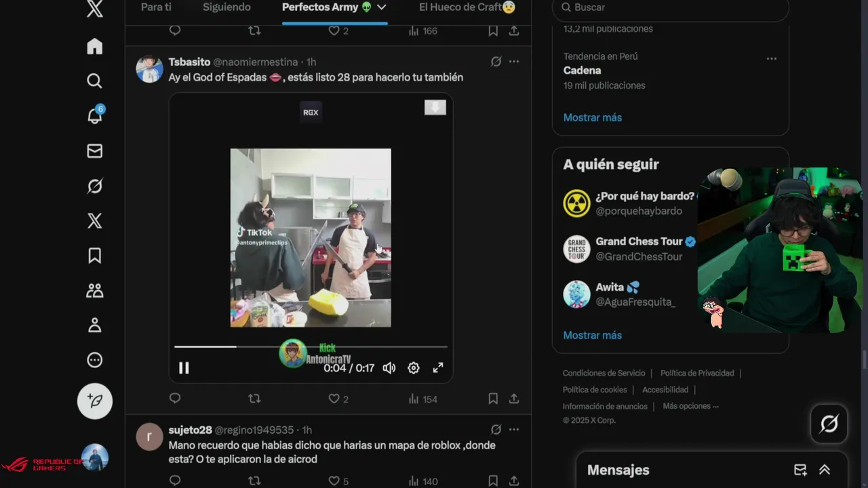The width and height of the screenshot is (868, 488).
Task: Switch to El Hueco de Craft tab
Action: click(467, 7)
